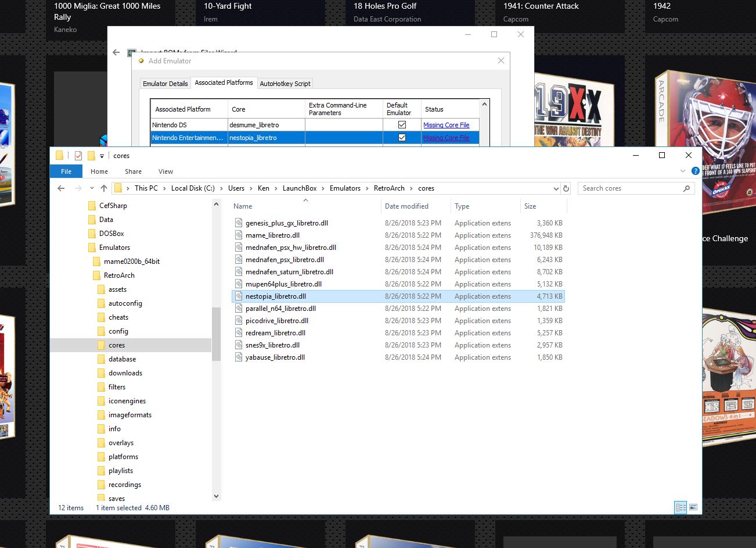
Task: Open the overlays folder in tree
Action: point(121,443)
